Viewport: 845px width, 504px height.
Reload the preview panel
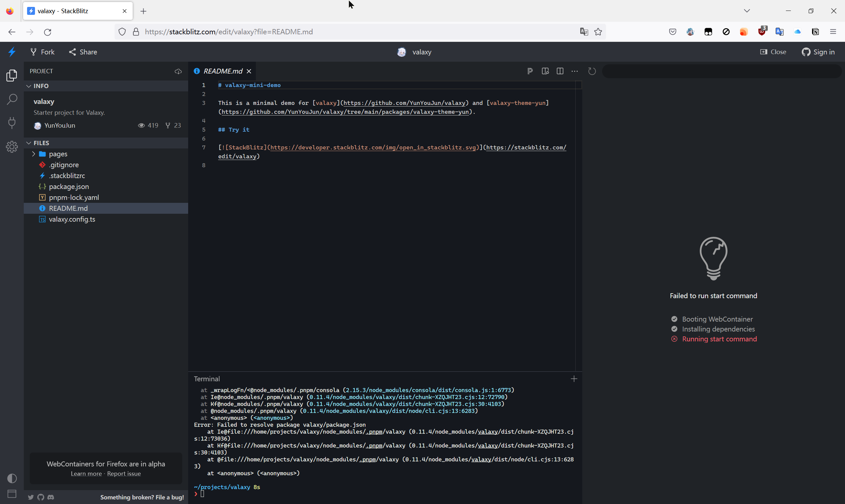coord(592,71)
